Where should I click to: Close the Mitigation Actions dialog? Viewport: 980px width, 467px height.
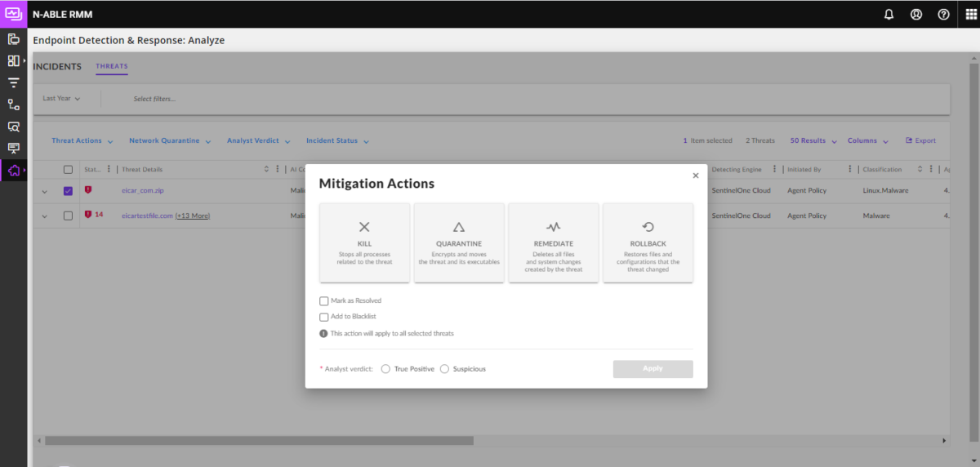click(x=696, y=176)
